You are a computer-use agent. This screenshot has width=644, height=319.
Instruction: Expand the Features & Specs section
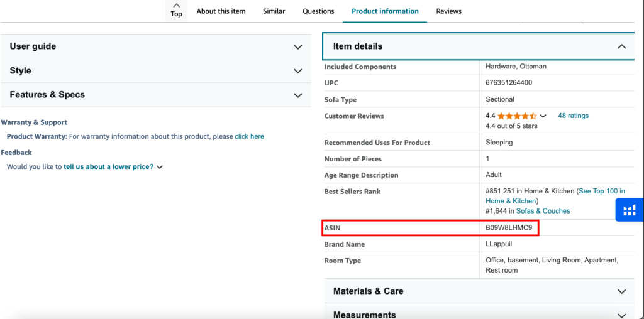click(298, 95)
